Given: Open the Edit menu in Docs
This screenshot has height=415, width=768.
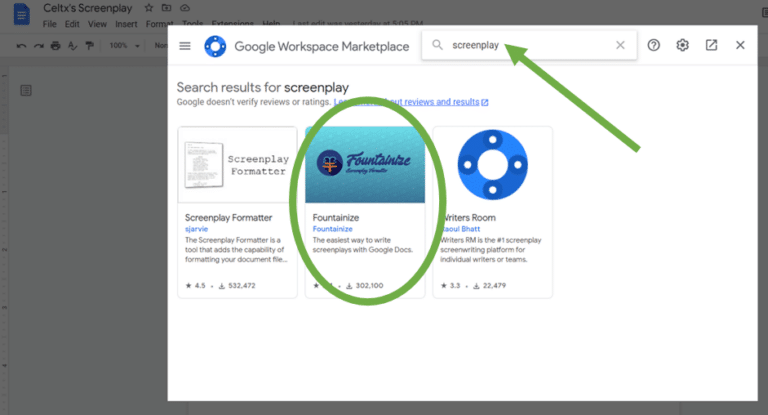Looking at the screenshot, I should [72, 24].
